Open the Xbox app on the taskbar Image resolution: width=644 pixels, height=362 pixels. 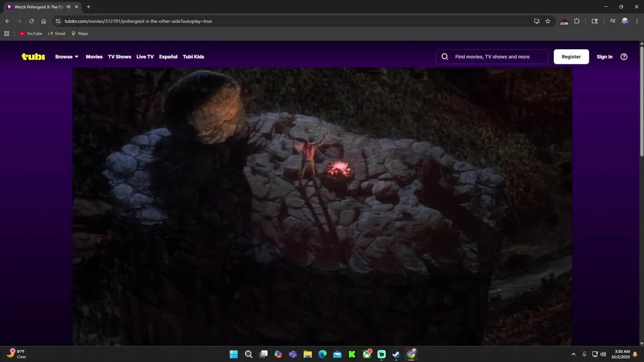367,354
